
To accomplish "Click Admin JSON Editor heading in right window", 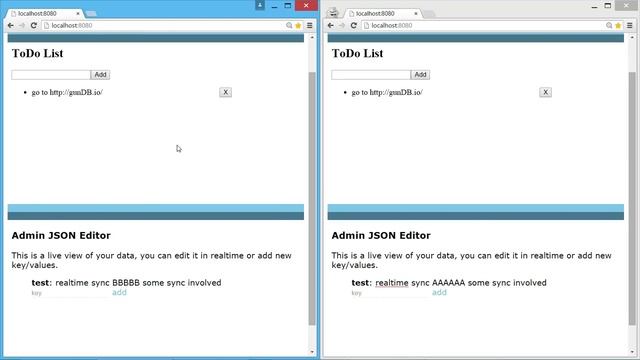I will point(381,236).
